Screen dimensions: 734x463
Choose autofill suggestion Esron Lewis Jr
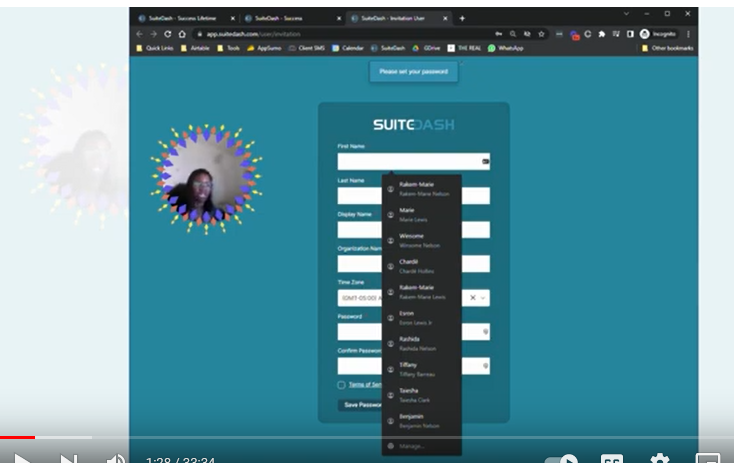422,318
